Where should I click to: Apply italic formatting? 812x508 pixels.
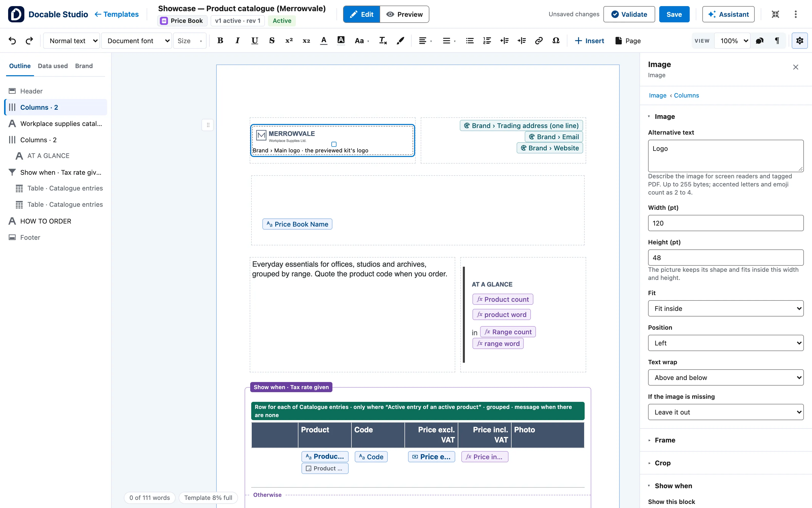pyautogui.click(x=238, y=41)
